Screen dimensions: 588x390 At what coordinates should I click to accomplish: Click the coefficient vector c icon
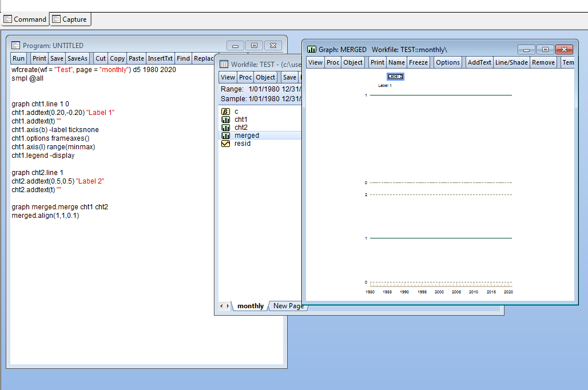click(x=225, y=112)
